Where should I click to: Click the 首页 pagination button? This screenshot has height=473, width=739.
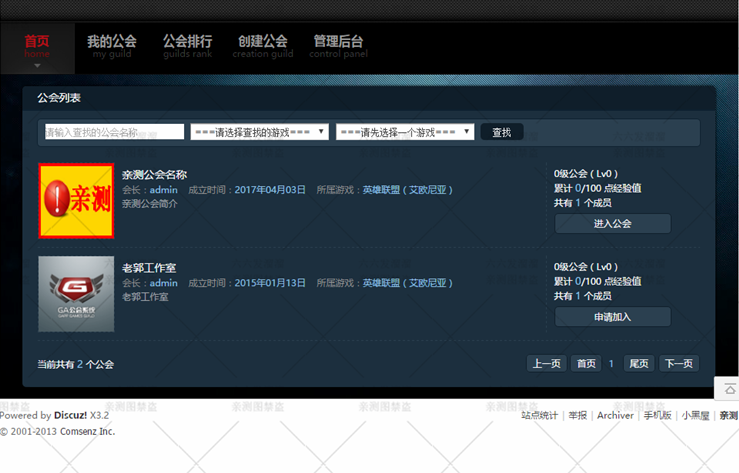pyautogui.click(x=586, y=364)
